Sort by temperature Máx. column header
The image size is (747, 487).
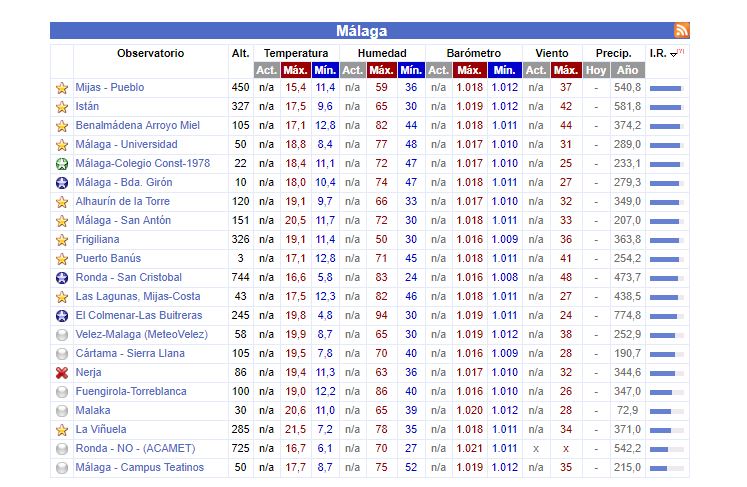point(295,70)
